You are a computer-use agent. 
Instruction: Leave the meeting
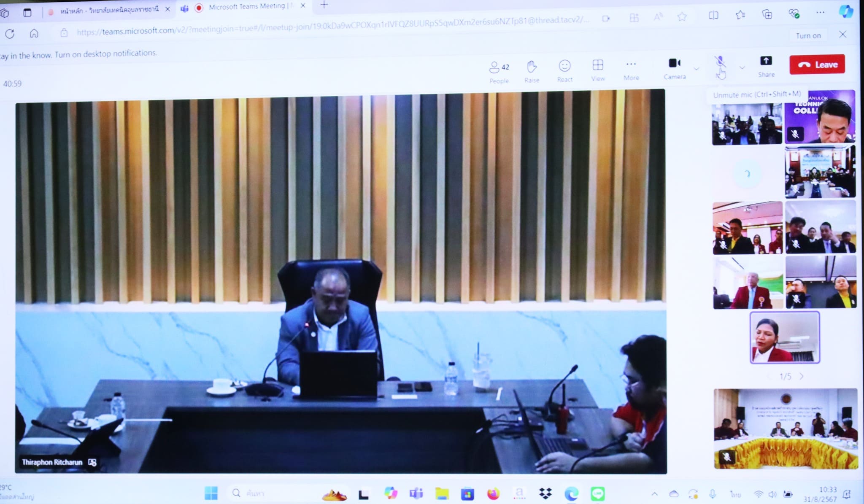(x=817, y=65)
